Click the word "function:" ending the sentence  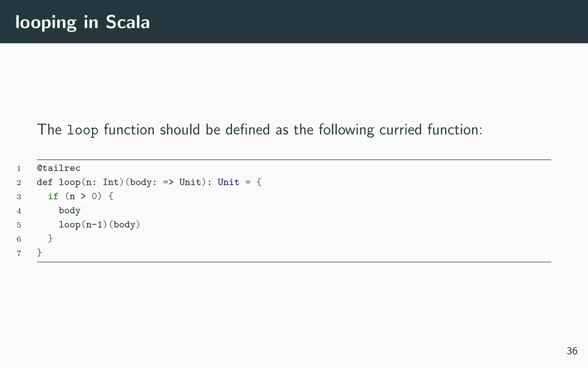455,130
